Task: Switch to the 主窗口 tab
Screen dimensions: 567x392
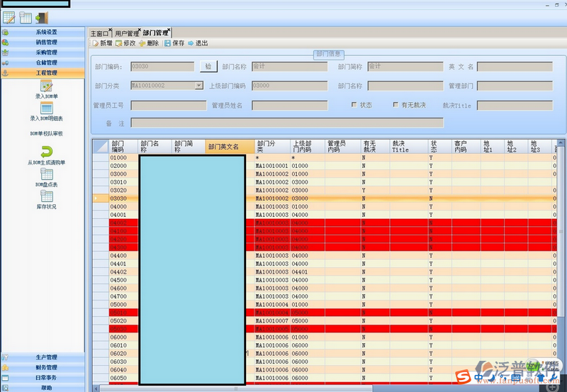Action: click(x=100, y=33)
